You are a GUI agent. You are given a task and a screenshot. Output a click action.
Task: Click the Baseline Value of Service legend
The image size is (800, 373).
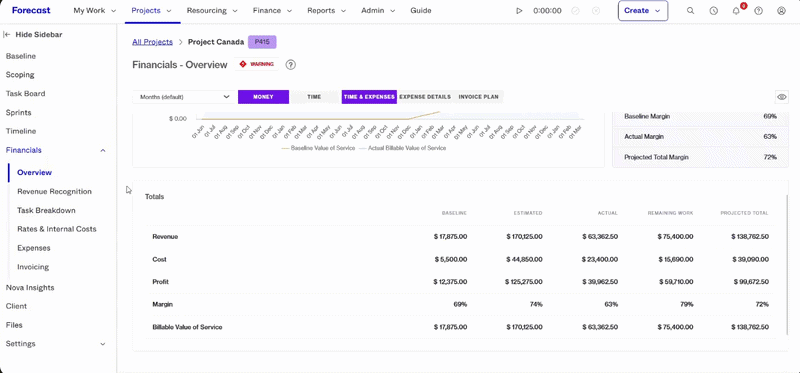[x=318, y=148]
